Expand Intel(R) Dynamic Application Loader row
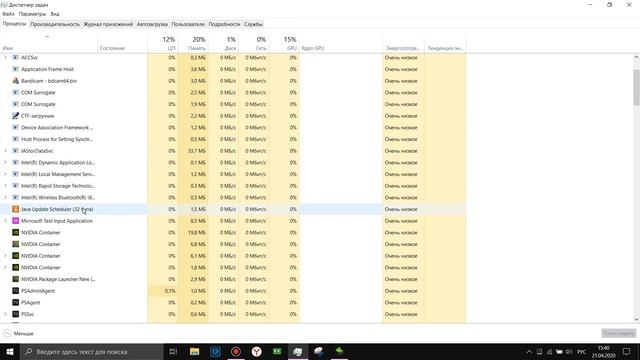 (5, 162)
